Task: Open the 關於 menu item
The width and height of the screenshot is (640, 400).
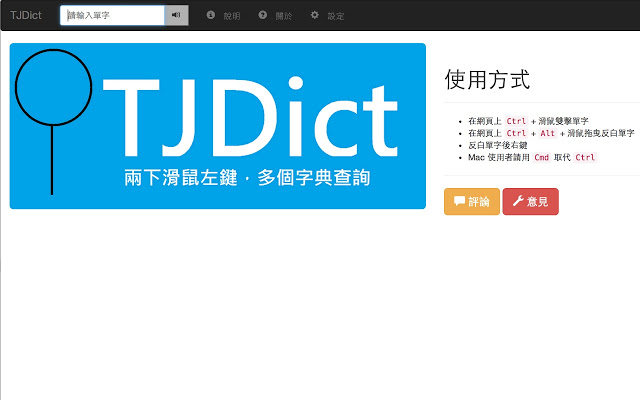Action: pyautogui.click(x=283, y=16)
